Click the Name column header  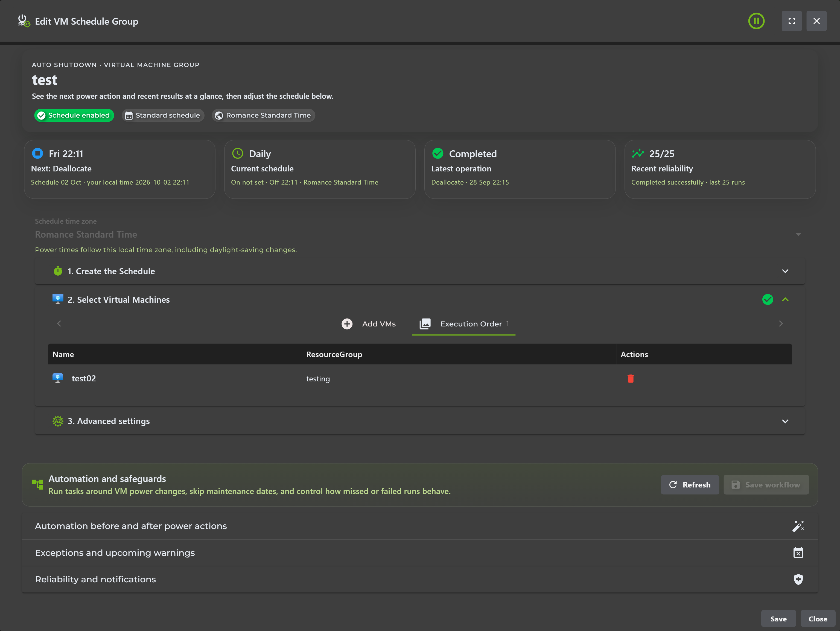63,354
